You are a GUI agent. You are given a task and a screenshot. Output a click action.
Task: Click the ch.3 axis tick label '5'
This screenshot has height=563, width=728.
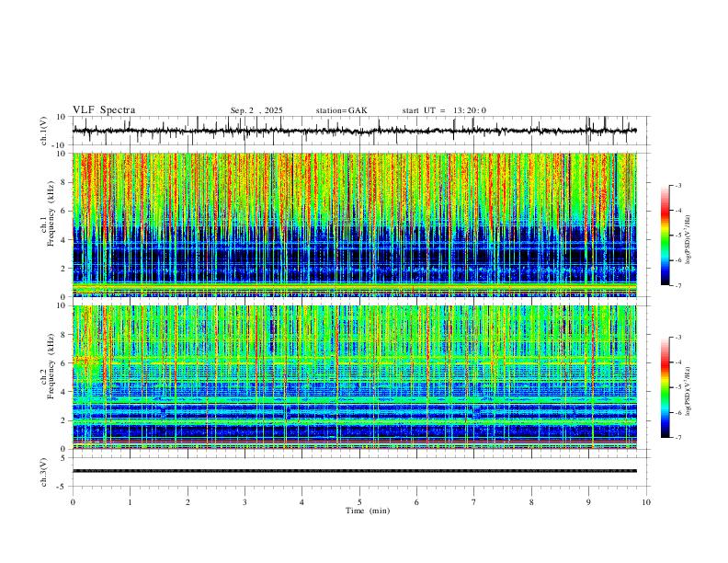point(63,457)
